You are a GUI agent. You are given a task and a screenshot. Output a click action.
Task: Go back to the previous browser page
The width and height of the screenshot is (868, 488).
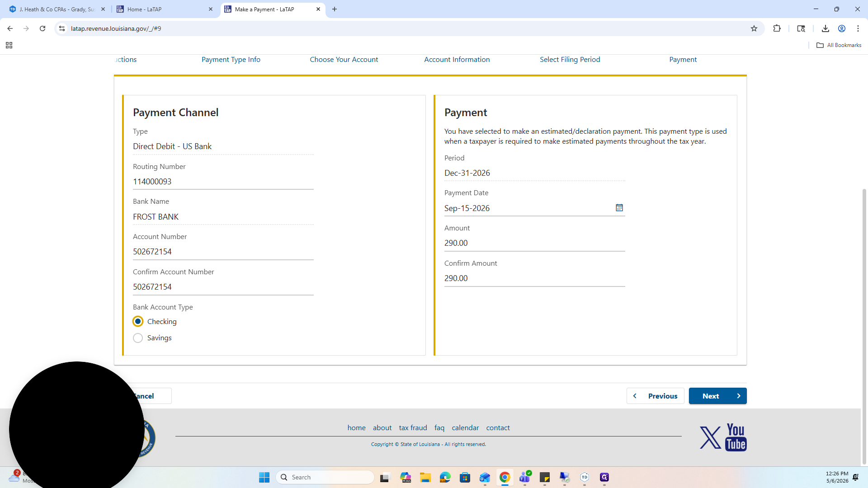click(10, 28)
